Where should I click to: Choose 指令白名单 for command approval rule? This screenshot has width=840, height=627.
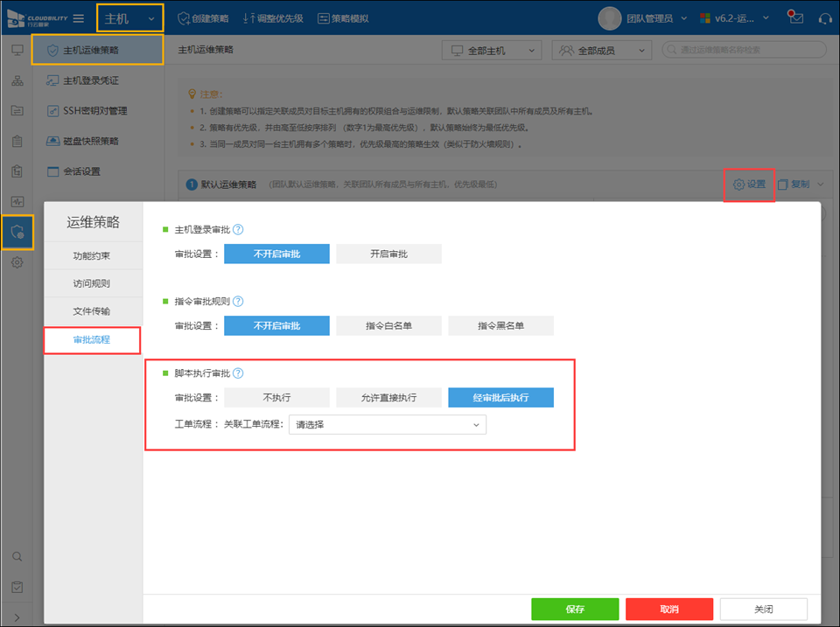click(x=388, y=325)
